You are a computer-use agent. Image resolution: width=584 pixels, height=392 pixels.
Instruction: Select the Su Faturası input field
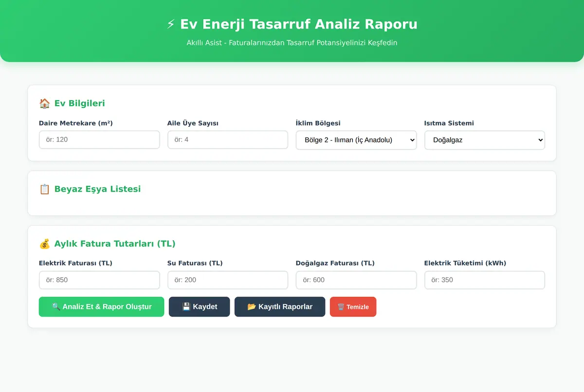coord(228,280)
